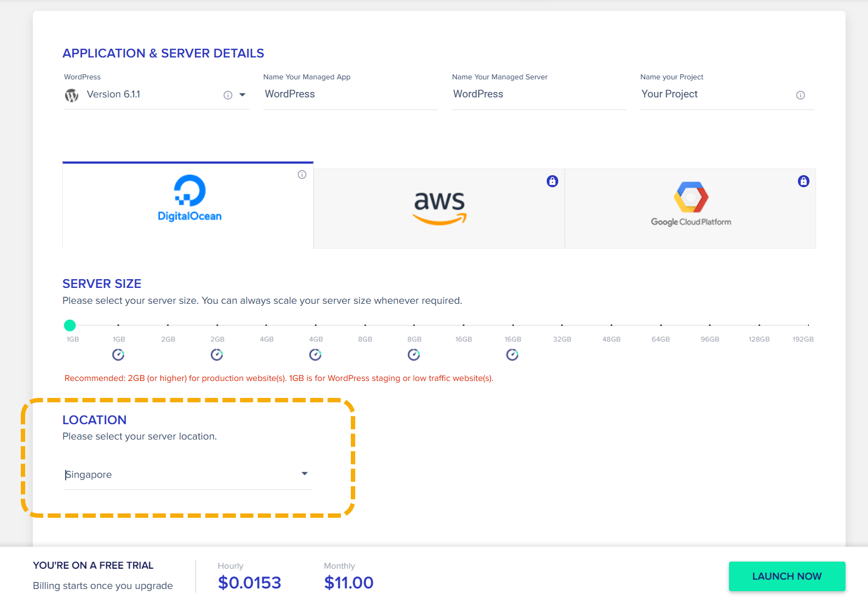
Task: Click the APPLICATION & SERVER DETAILS heading
Action: [x=163, y=53]
